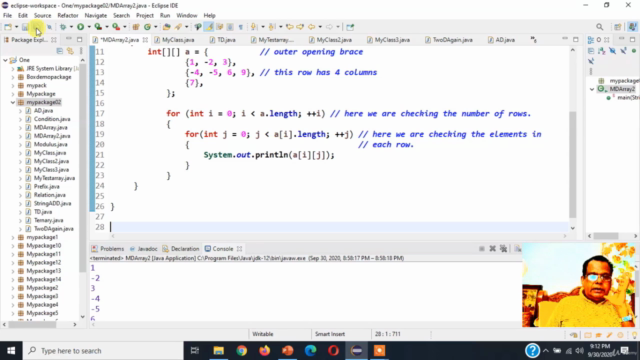Click the editor vertical scrollbar
The height and width of the screenshot is (360, 640).
pos(573,164)
